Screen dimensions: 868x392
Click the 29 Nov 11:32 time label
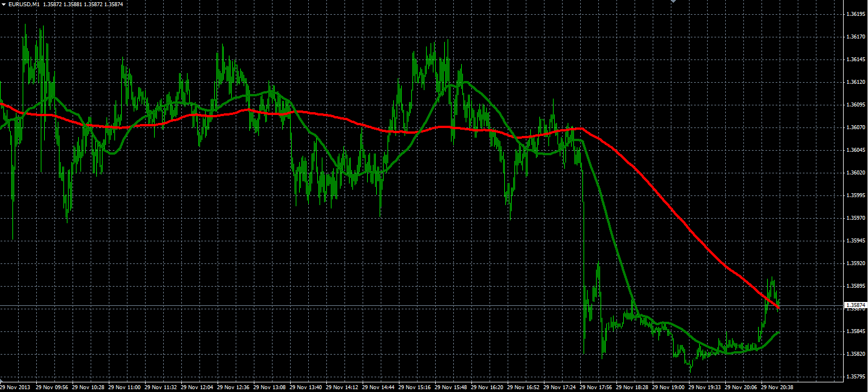point(161,387)
